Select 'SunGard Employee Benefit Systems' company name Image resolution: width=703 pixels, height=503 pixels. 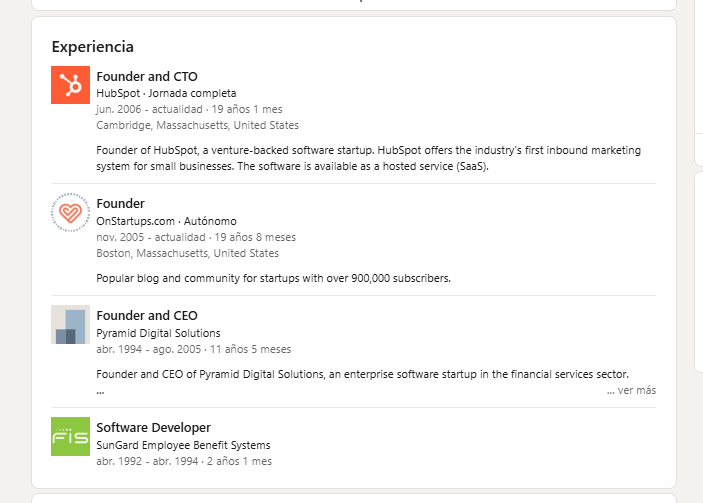pos(183,446)
